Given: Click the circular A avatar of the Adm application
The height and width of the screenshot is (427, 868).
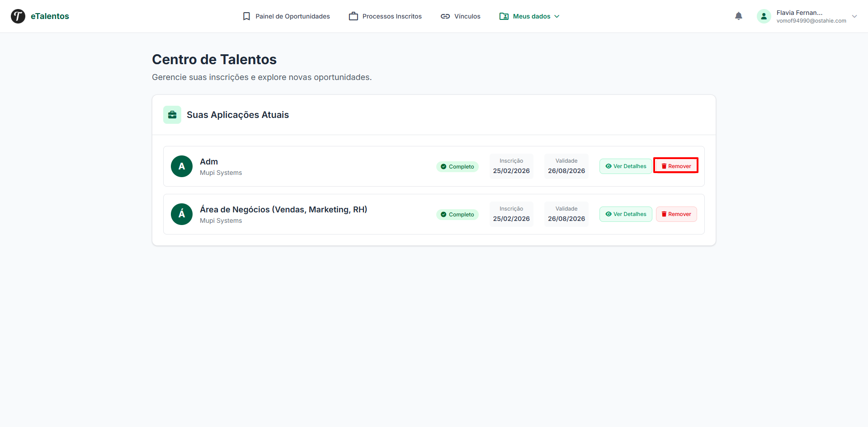Looking at the screenshot, I should [x=181, y=166].
